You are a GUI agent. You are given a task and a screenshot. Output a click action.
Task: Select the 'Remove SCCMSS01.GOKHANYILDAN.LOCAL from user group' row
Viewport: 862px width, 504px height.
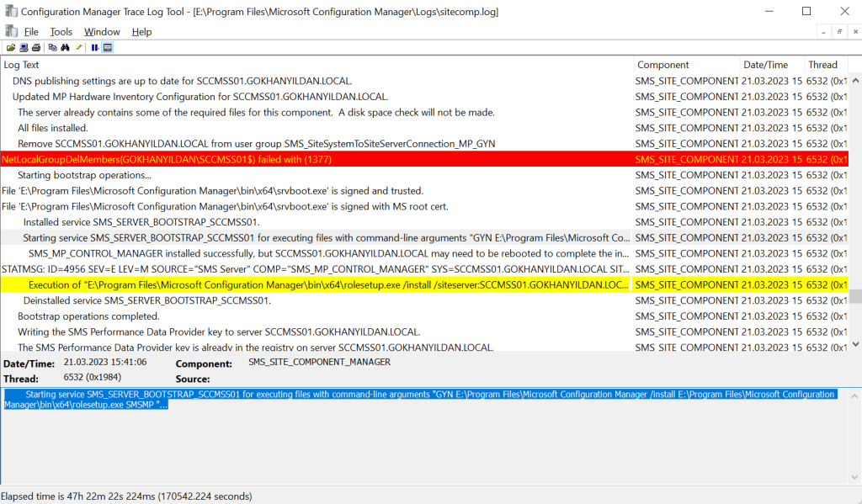(x=424, y=143)
